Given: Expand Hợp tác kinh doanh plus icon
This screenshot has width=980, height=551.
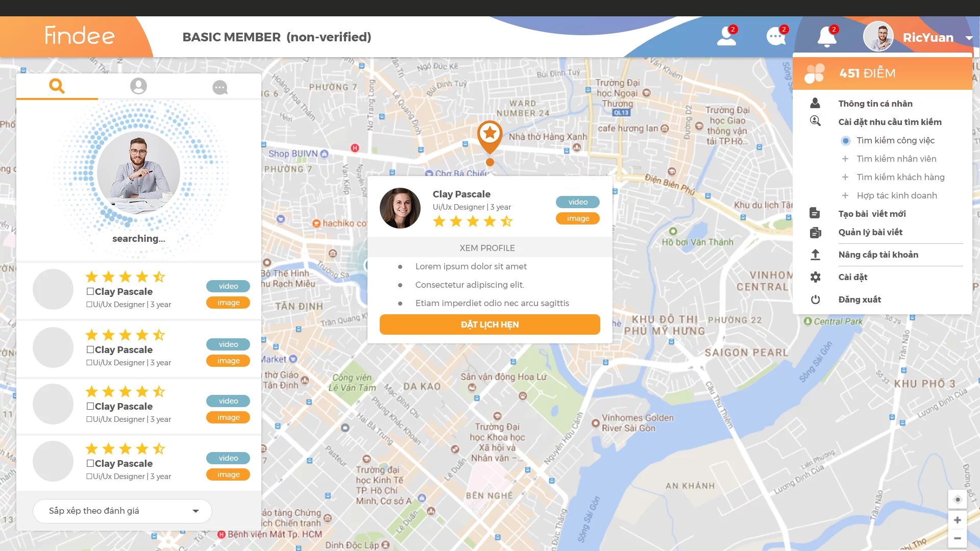Looking at the screenshot, I should 845,195.
